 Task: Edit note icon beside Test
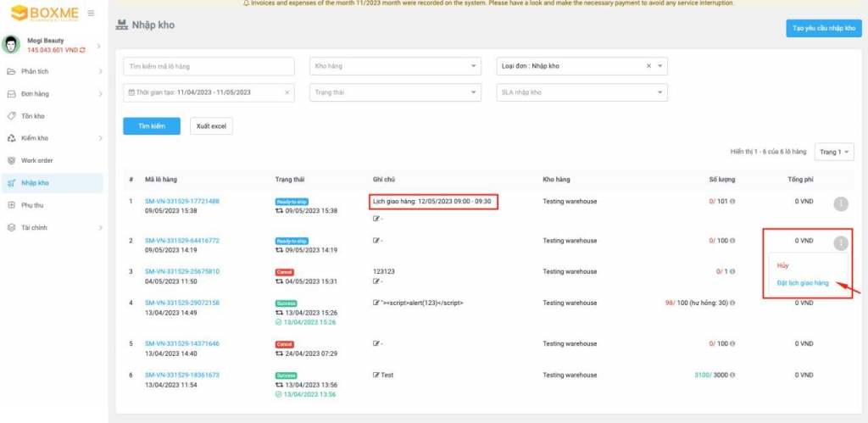(376, 375)
